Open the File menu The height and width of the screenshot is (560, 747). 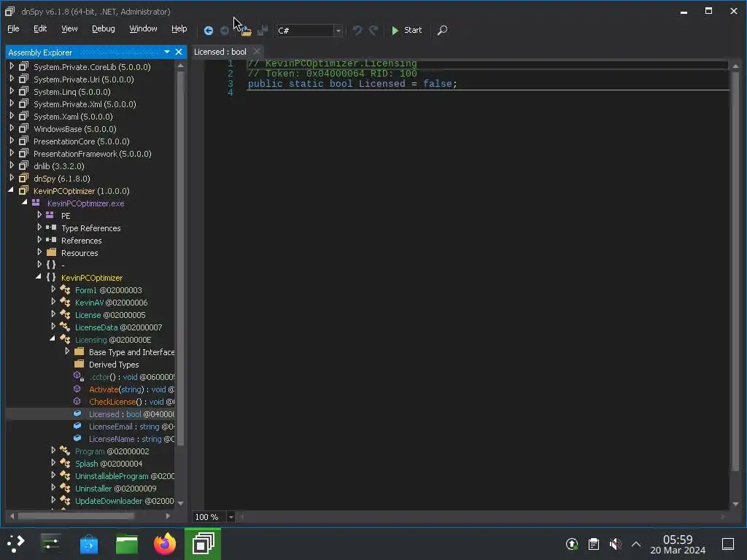click(13, 28)
